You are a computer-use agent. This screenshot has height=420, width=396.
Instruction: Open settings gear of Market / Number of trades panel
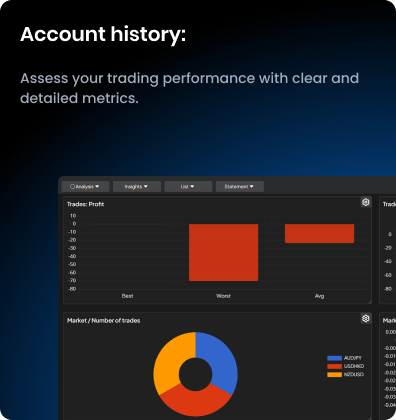click(x=366, y=318)
